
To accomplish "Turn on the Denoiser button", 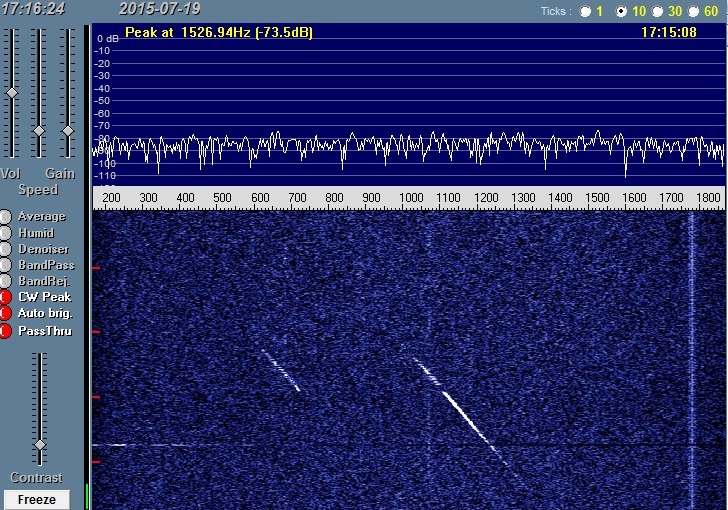I will pos(6,248).
